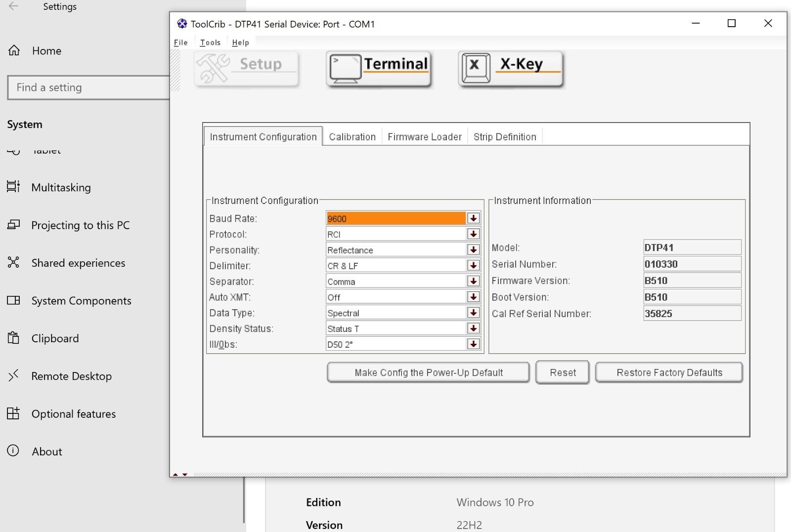Click the System Components icon
The width and height of the screenshot is (791, 532).
(x=13, y=300)
